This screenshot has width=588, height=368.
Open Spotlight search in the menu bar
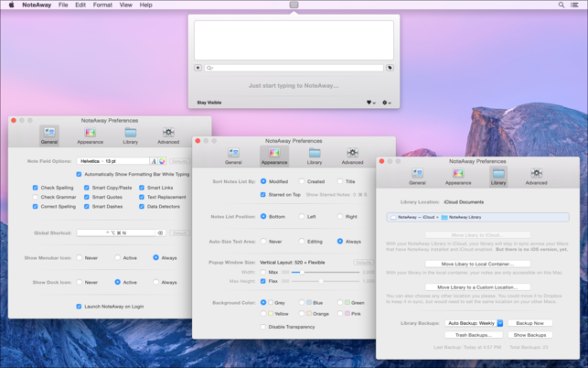coord(561,5)
